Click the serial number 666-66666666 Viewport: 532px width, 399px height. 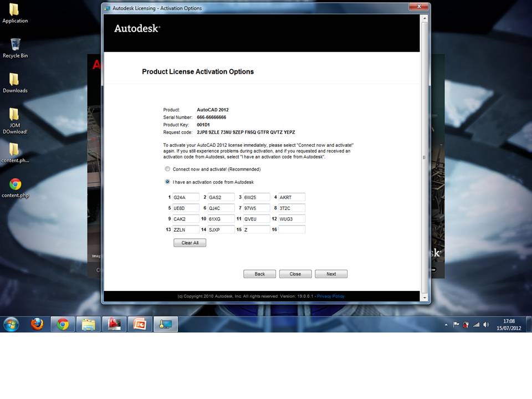[x=211, y=117]
